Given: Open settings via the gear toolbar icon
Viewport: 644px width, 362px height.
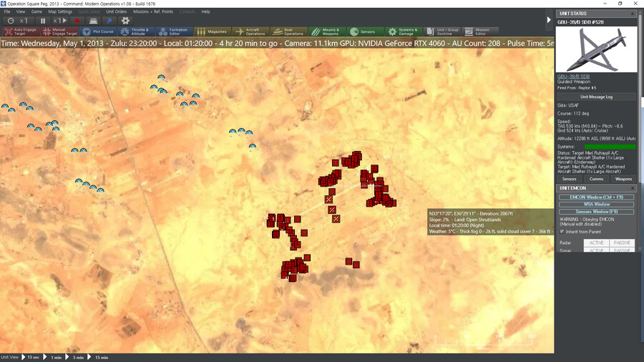Looking at the screenshot, I should click(x=126, y=21).
